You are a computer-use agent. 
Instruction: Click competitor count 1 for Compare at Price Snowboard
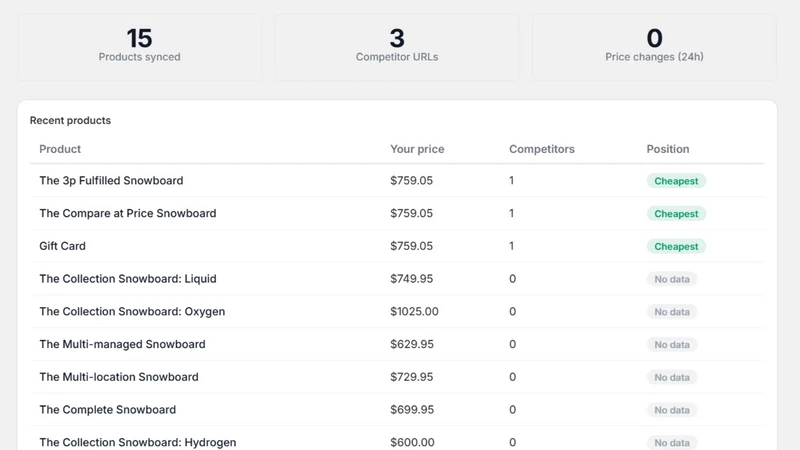click(511, 213)
